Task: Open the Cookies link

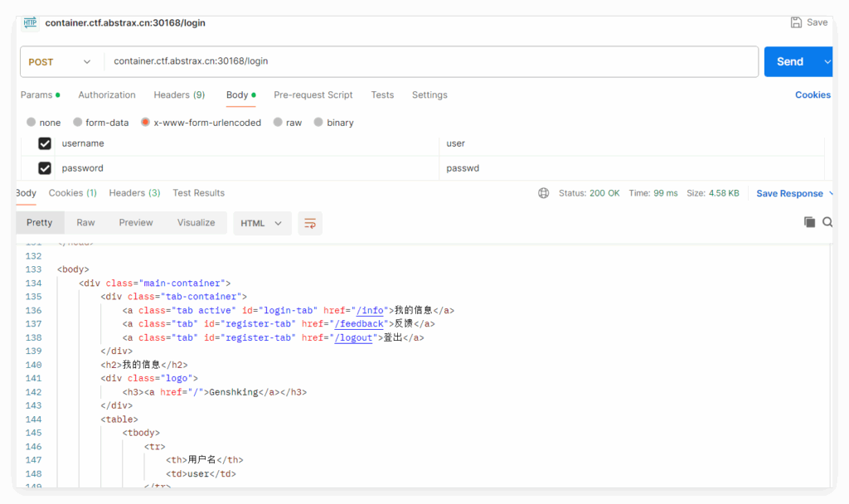Action: tap(812, 95)
